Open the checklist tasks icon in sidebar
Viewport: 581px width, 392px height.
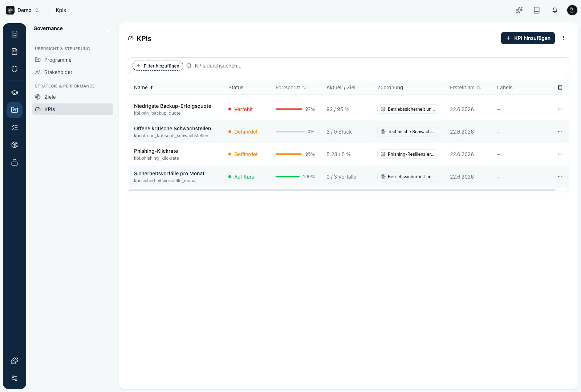[x=15, y=127]
